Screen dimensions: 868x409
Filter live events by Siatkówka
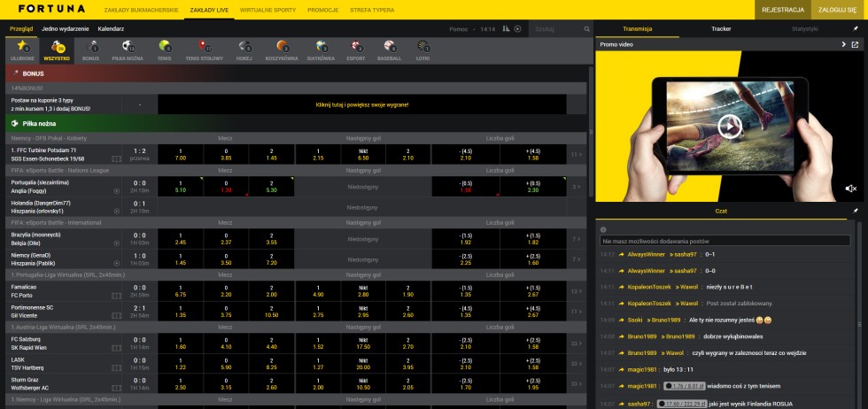[321, 50]
